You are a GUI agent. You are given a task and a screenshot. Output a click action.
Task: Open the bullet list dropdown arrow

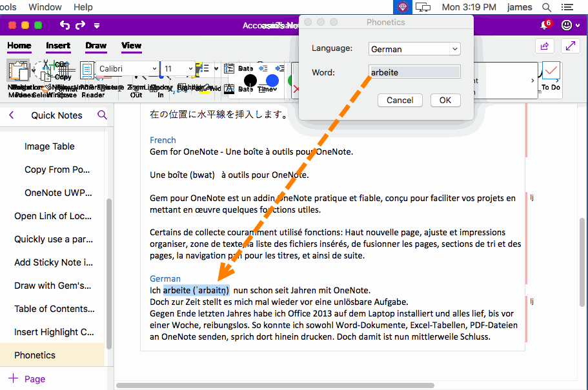pos(216,68)
